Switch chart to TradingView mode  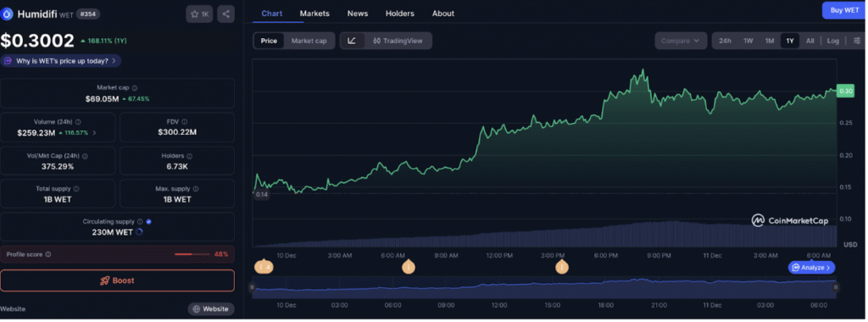coord(398,41)
